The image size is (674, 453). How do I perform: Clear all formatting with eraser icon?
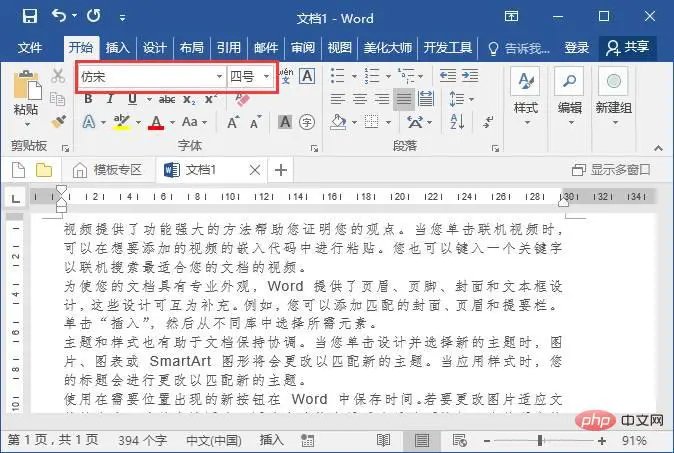pyautogui.click(x=242, y=99)
